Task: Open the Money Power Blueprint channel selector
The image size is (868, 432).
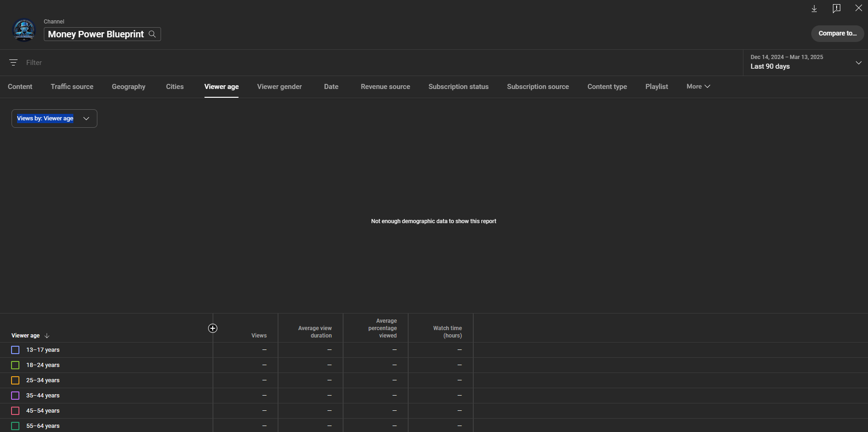Action: pos(102,34)
